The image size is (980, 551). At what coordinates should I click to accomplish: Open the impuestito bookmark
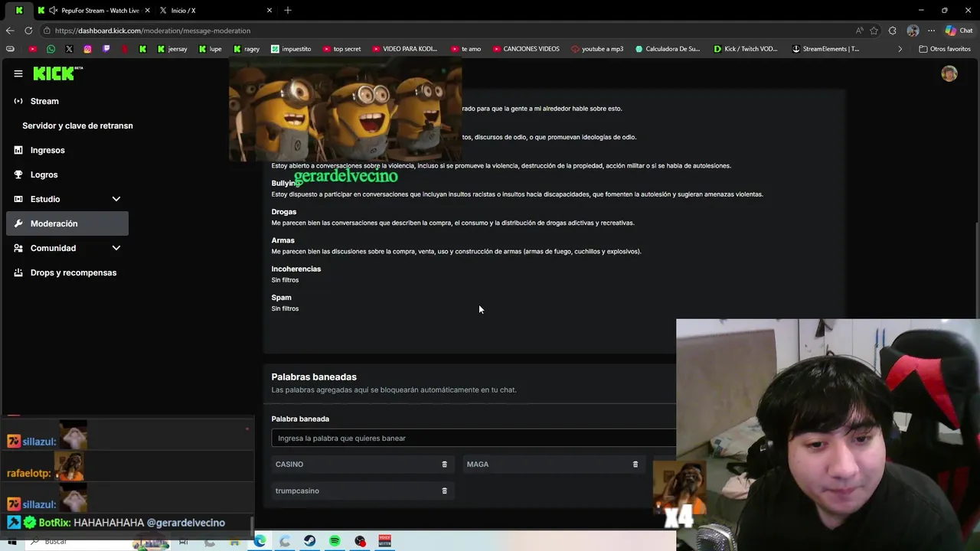pyautogui.click(x=291, y=49)
